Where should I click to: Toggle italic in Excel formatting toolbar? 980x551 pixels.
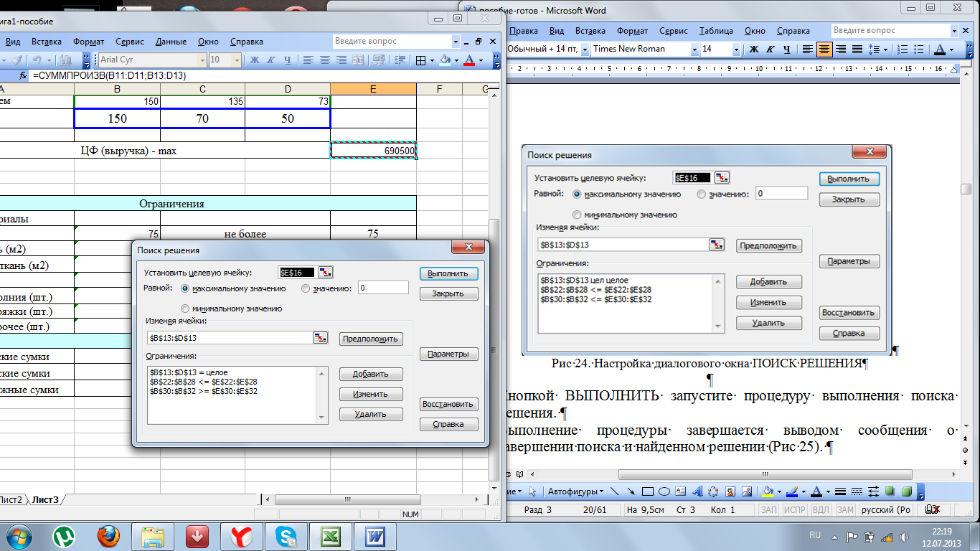pos(270,60)
